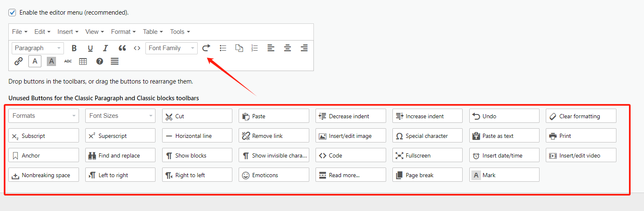Open the View menu
The image size is (644, 211).
(94, 32)
